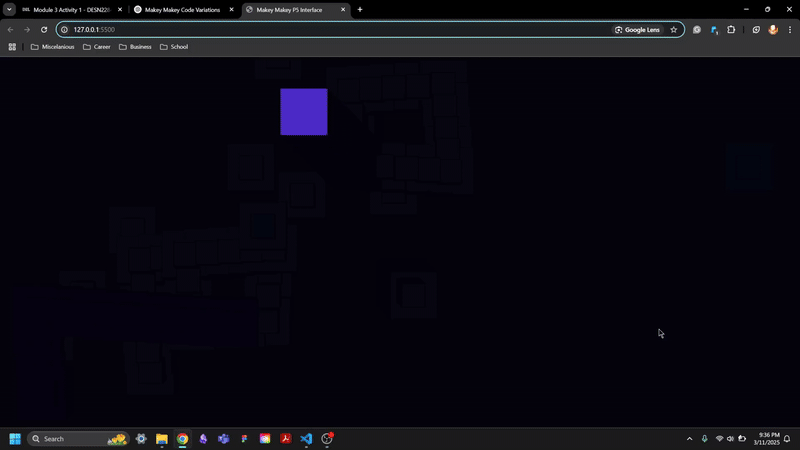800x450 pixels.
Task: Open Adobe Acrobat from the taskbar
Action: 286,439
